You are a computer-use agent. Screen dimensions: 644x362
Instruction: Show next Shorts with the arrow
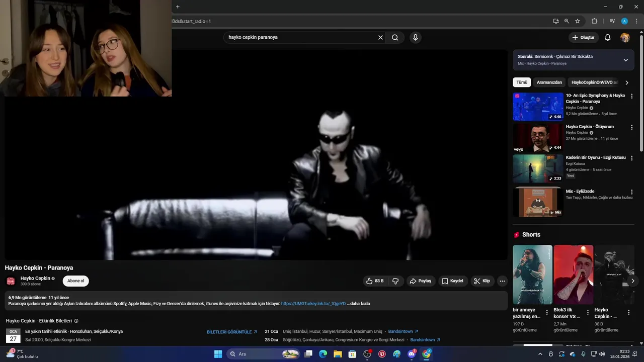tap(633, 281)
